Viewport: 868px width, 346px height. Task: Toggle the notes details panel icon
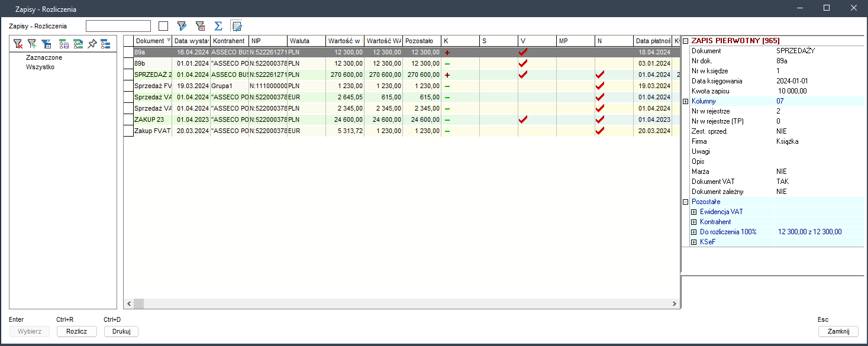pyautogui.click(x=237, y=26)
